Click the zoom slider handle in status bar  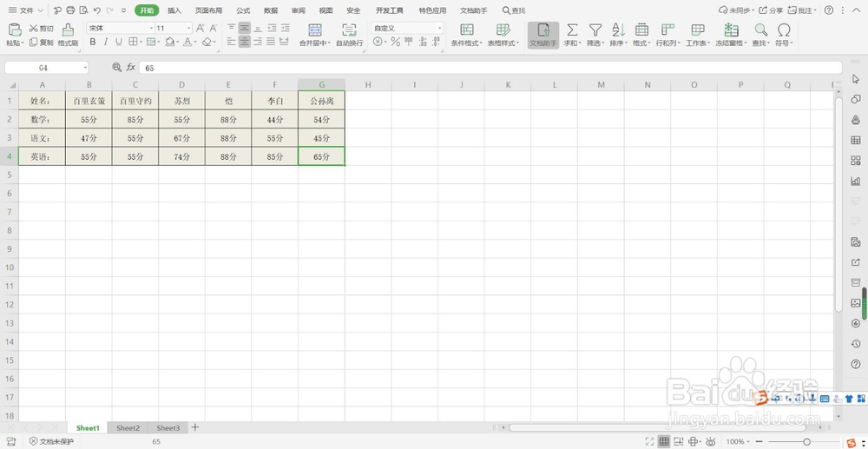tap(807, 441)
